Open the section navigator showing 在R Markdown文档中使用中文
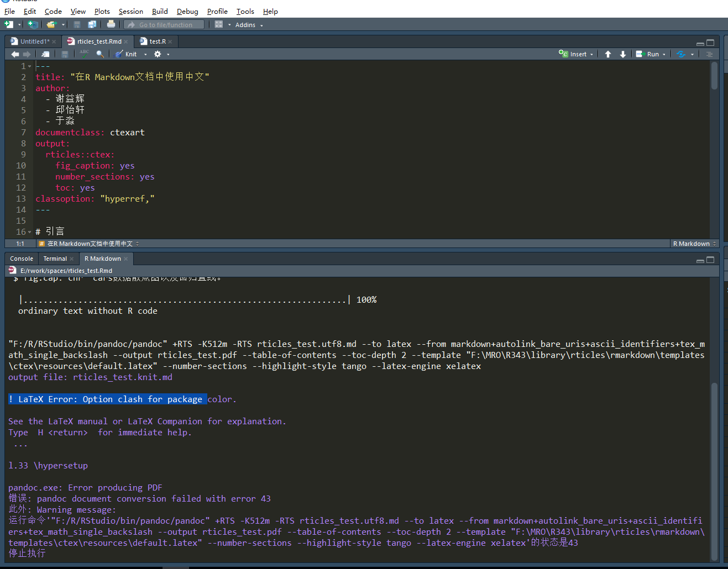The width and height of the screenshot is (728, 569). click(89, 244)
